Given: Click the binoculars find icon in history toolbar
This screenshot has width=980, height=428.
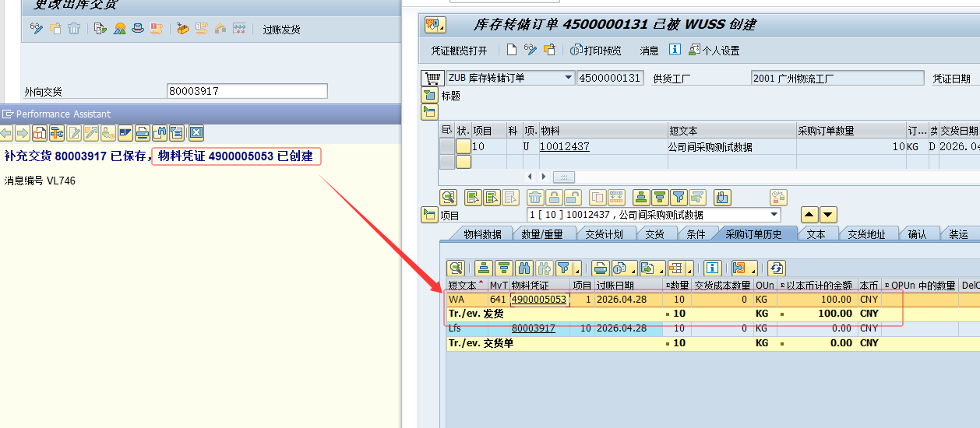Looking at the screenshot, I should click(524, 268).
